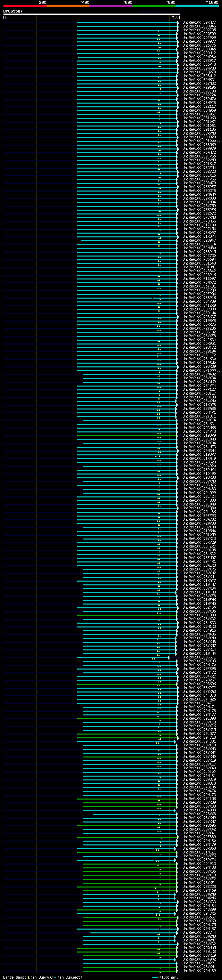Select label UniRef100_Q66PF8
The height and width of the screenshot is (980, 222).
coord(199,64)
